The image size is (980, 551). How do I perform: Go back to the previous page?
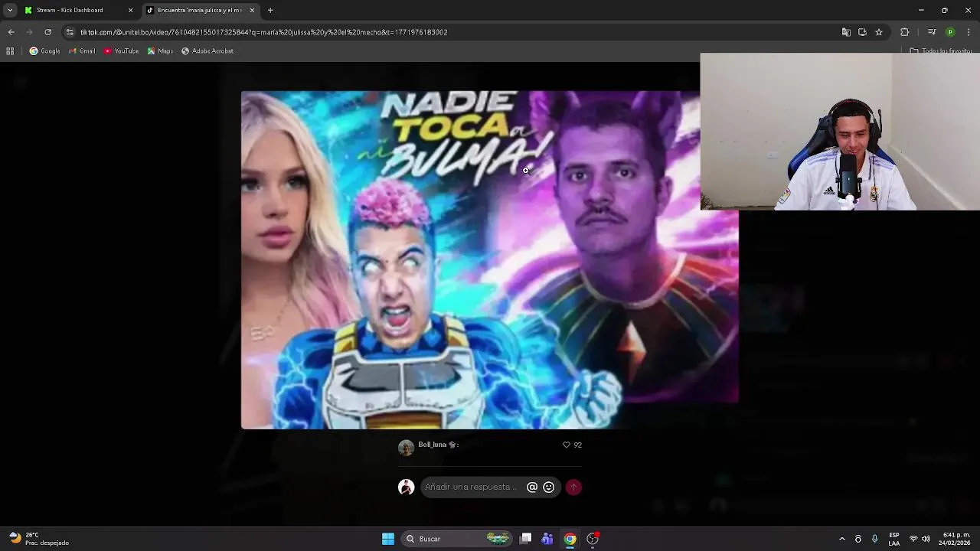point(11,32)
